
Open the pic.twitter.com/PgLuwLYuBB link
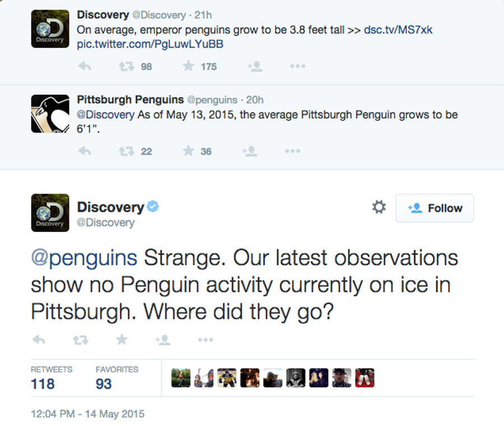150,44
